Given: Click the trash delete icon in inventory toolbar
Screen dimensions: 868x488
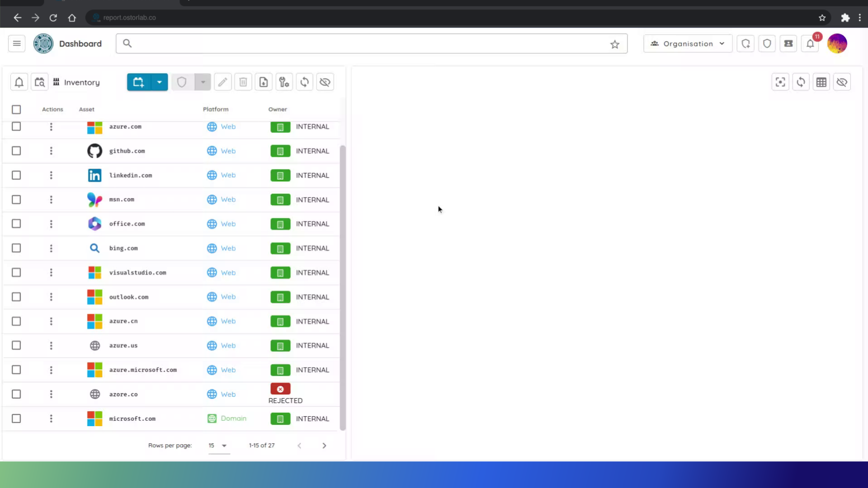Looking at the screenshot, I should click(x=243, y=82).
